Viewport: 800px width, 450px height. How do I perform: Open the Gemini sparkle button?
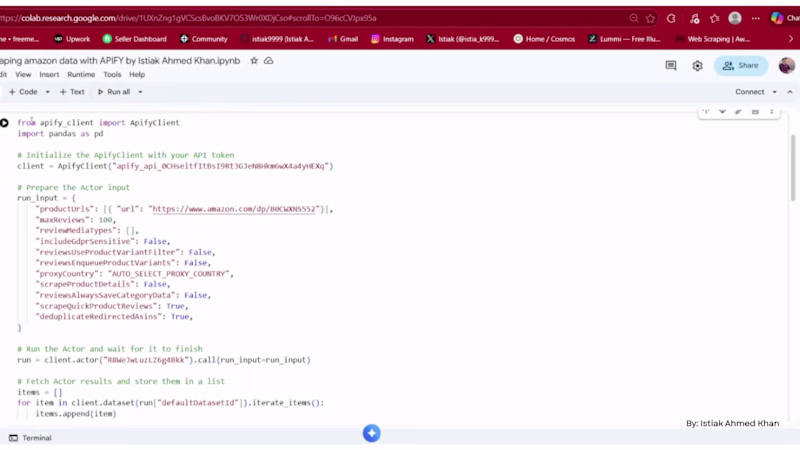pyautogui.click(x=371, y=433)
